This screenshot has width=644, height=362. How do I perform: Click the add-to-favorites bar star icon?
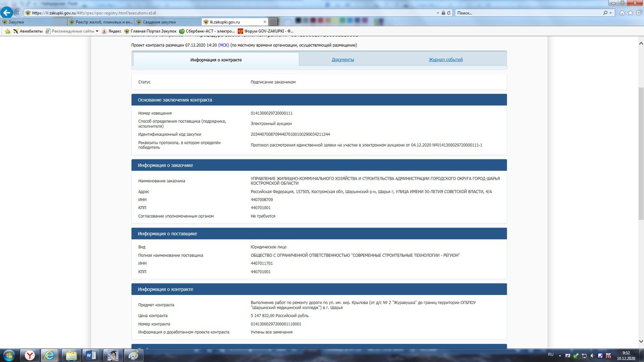click(7, 31)
